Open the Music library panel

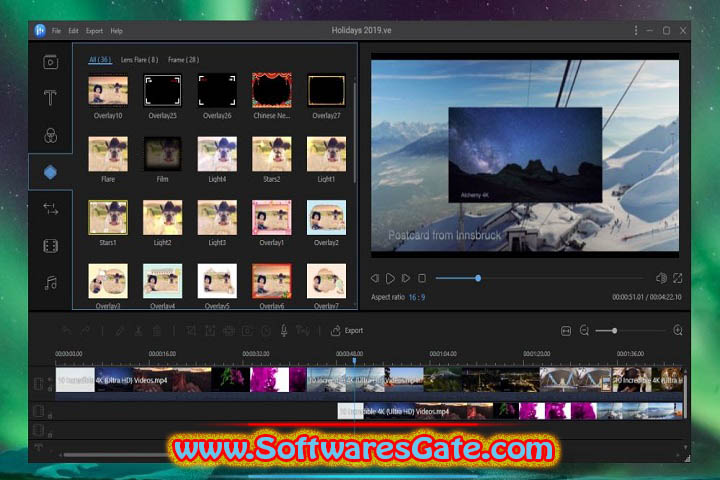pos(51,282)
